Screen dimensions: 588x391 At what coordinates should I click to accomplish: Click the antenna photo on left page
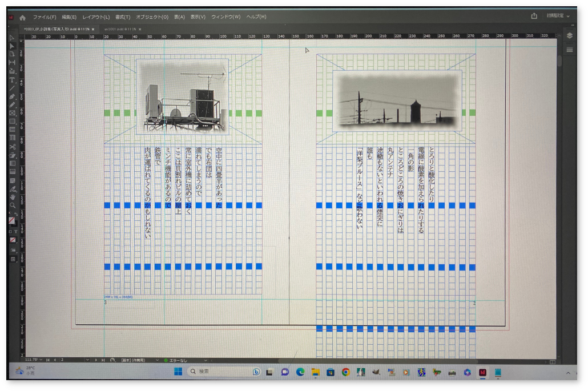click(182, 96)
